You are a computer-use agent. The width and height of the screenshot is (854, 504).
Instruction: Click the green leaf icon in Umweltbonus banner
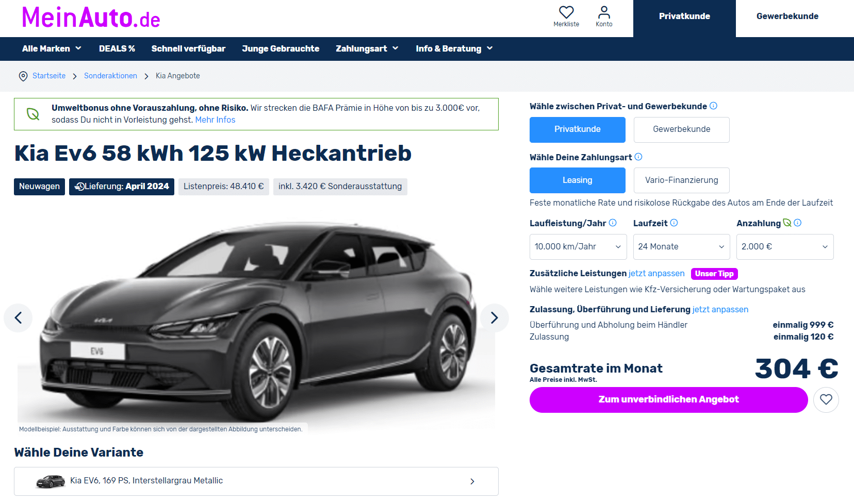33,114
